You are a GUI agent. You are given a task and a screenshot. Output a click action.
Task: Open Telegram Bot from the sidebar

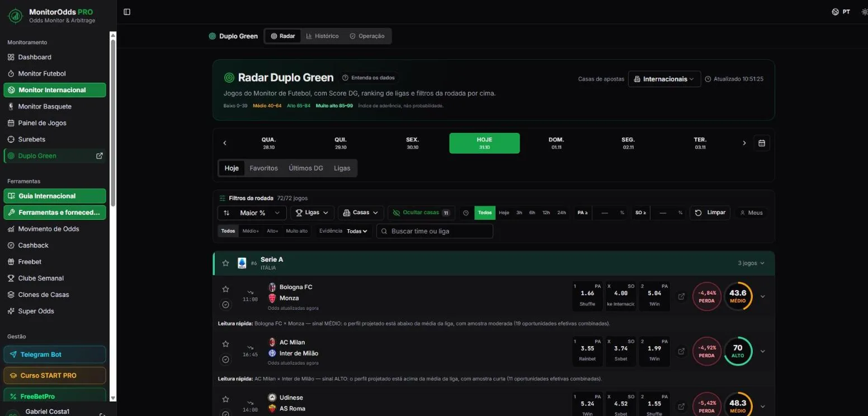click(55, 354)
